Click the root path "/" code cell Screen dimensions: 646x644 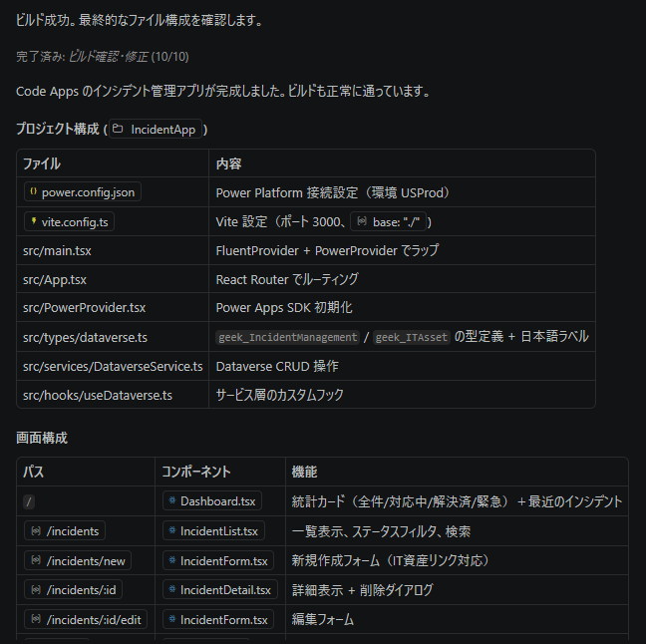coord(29,501)
